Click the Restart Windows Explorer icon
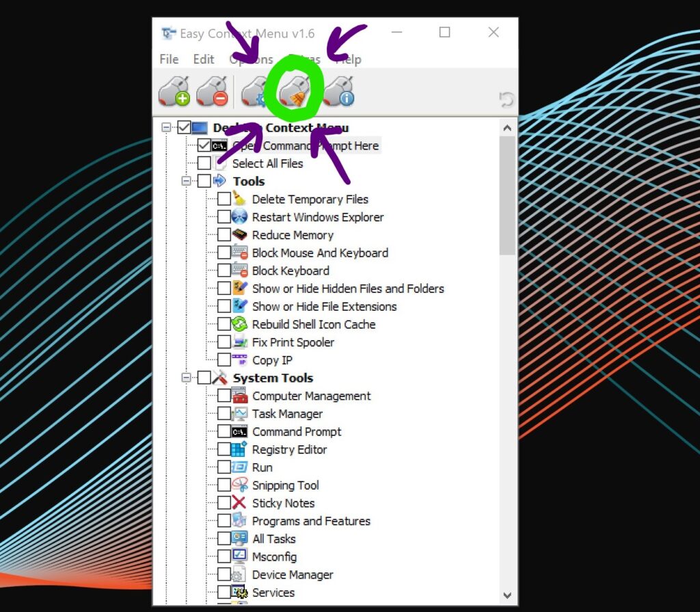 pos(239,217)
